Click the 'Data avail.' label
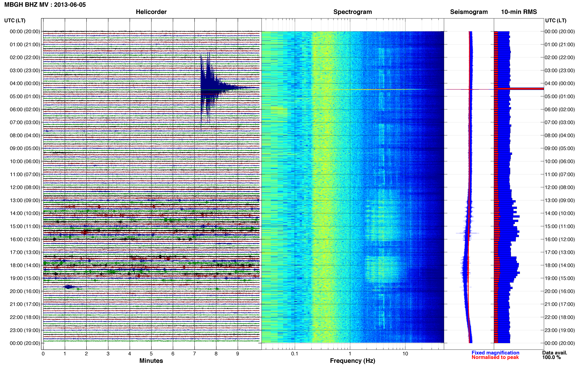This screenshot has height=368, width=588. click(x=555, y=353)
